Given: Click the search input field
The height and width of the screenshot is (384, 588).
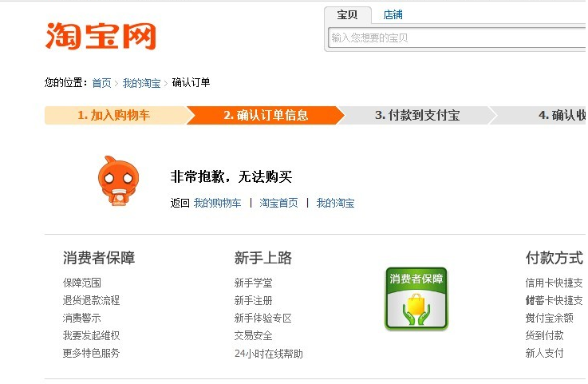Looking at the screenshot, I should point(455,38).
